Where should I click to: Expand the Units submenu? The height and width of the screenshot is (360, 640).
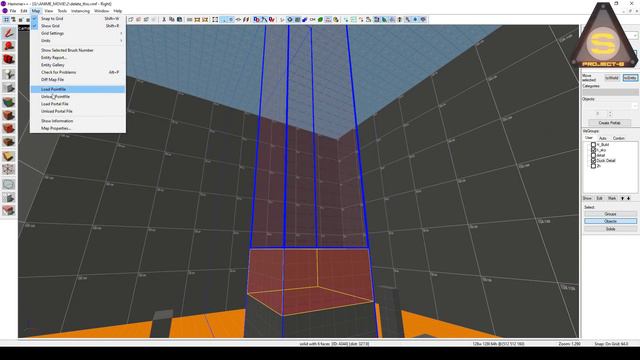click(x=78, y=40)
